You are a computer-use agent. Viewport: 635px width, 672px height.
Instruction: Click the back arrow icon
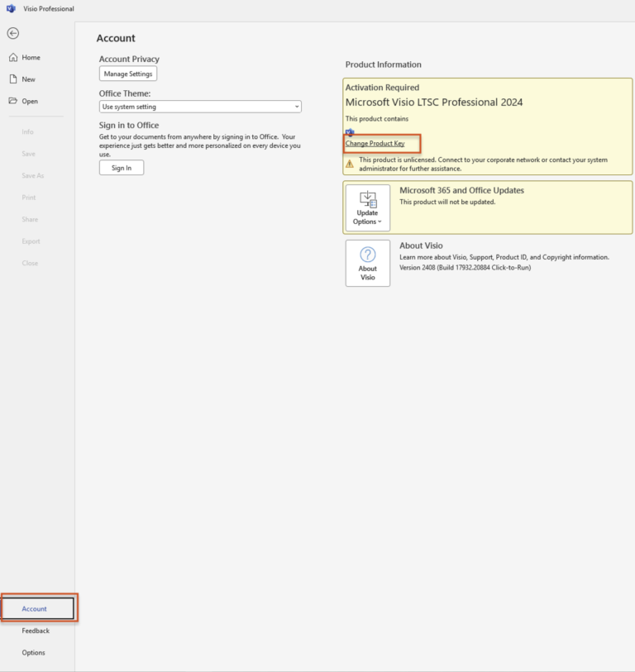pyautogui.click(x=13, y=33)
